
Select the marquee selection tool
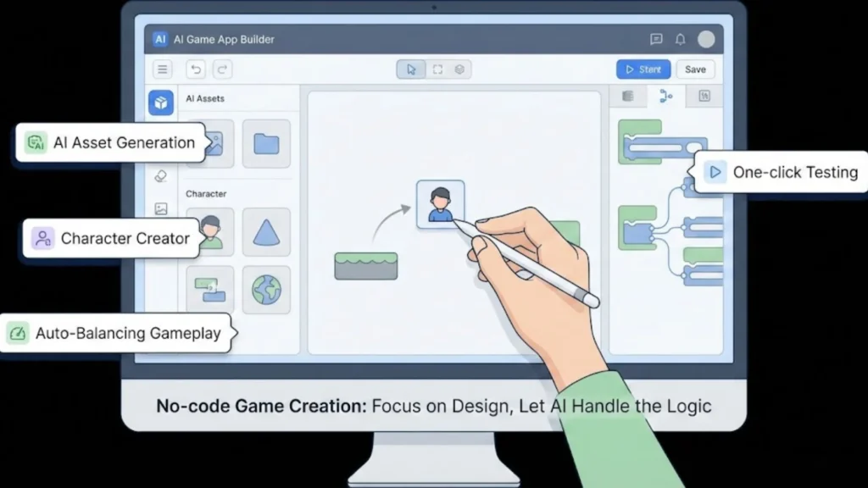(x=436, y=69)
